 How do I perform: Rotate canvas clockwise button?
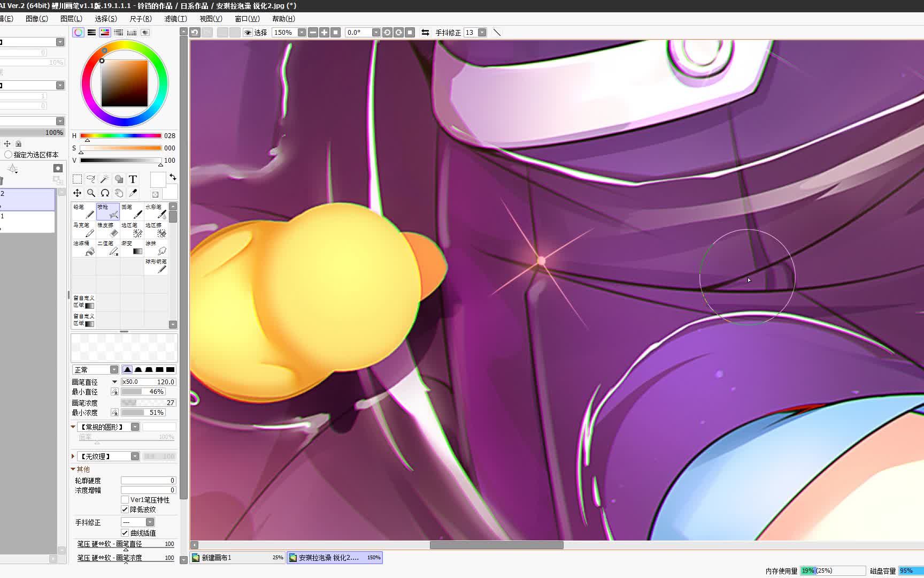pyautogui.click(x=398, y=33)
